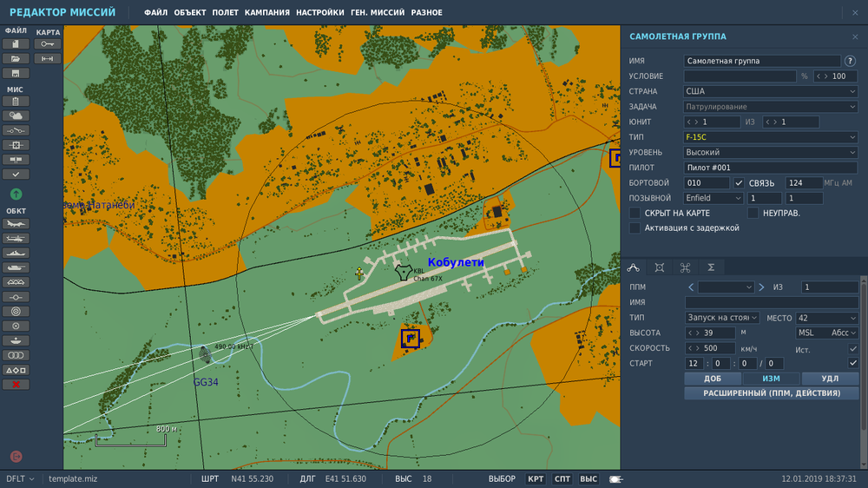
Task: Expand the aircraft ТИП dropdown F-15C
Action: (771, 137)
